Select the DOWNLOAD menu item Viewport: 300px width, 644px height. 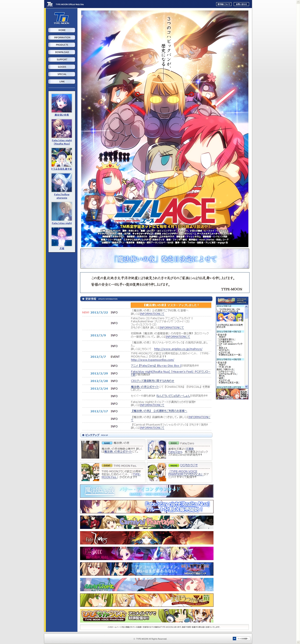62,52
